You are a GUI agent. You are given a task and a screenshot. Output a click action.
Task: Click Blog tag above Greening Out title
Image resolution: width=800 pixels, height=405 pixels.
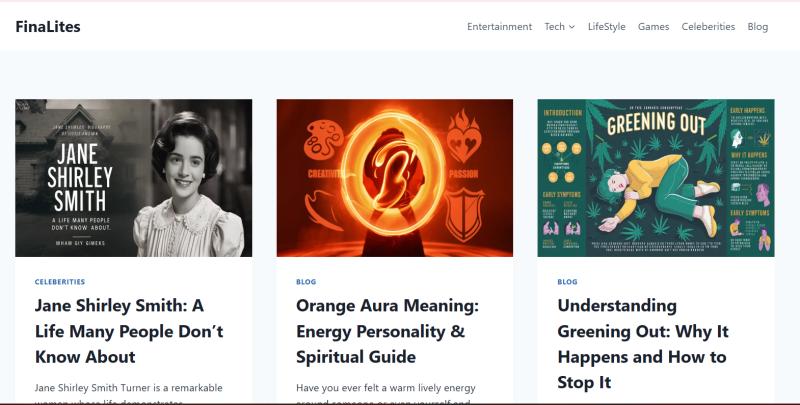coord(567,282)
